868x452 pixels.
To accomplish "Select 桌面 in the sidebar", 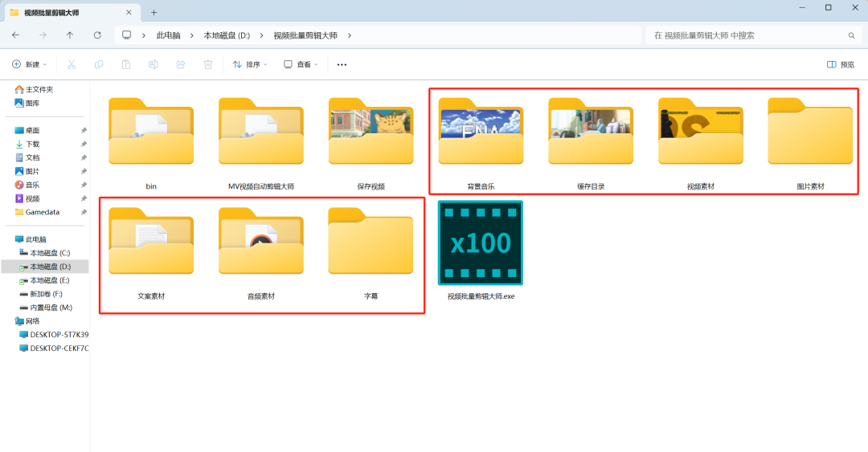I will [x=27, y=131].
